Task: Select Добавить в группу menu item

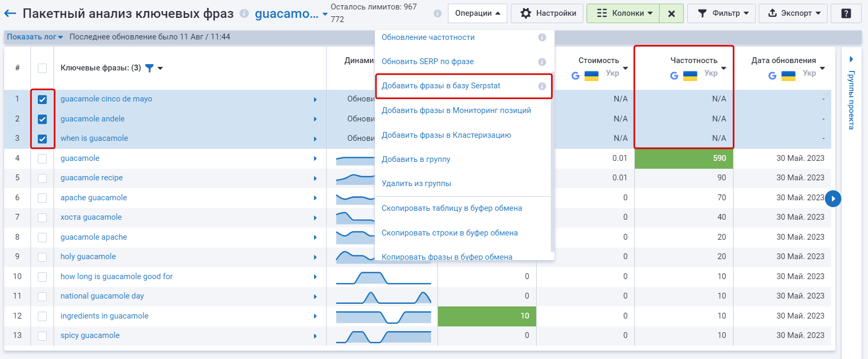Action: pos(416,159)
